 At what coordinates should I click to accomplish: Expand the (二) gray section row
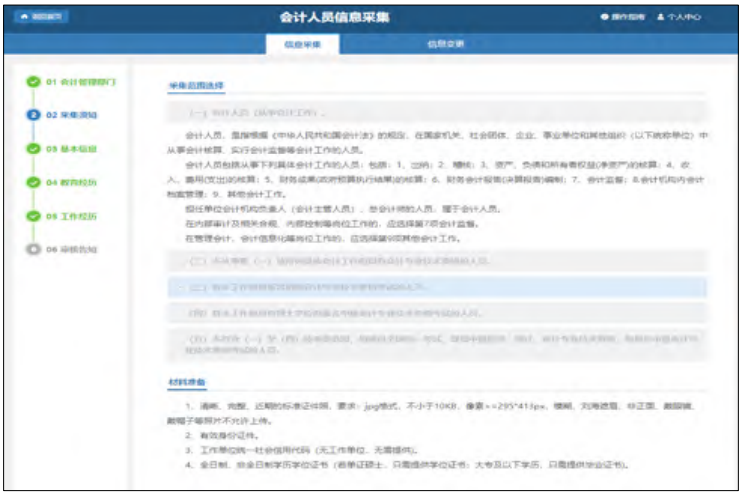coord(437,261)
